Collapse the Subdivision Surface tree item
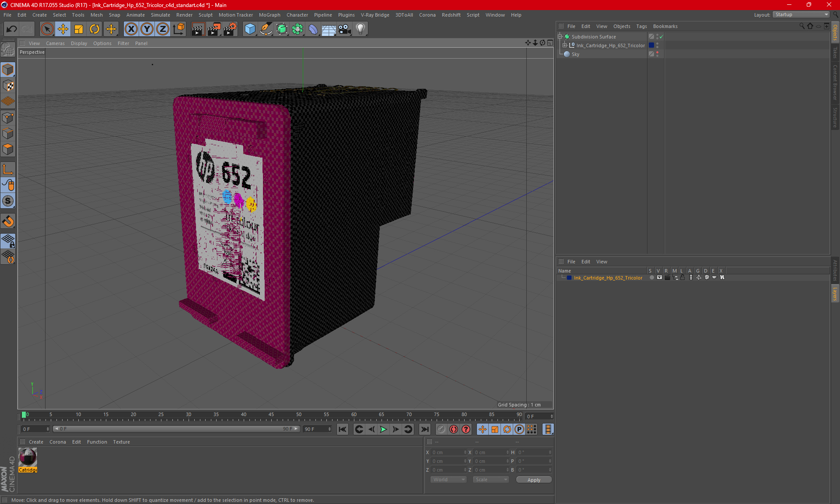 (560, 37)
